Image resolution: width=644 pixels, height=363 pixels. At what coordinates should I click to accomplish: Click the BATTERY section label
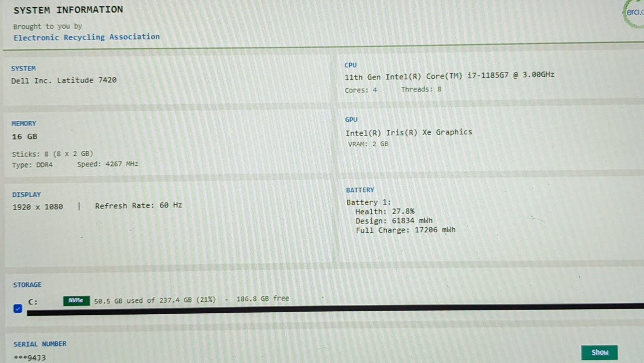click(360, 190)
